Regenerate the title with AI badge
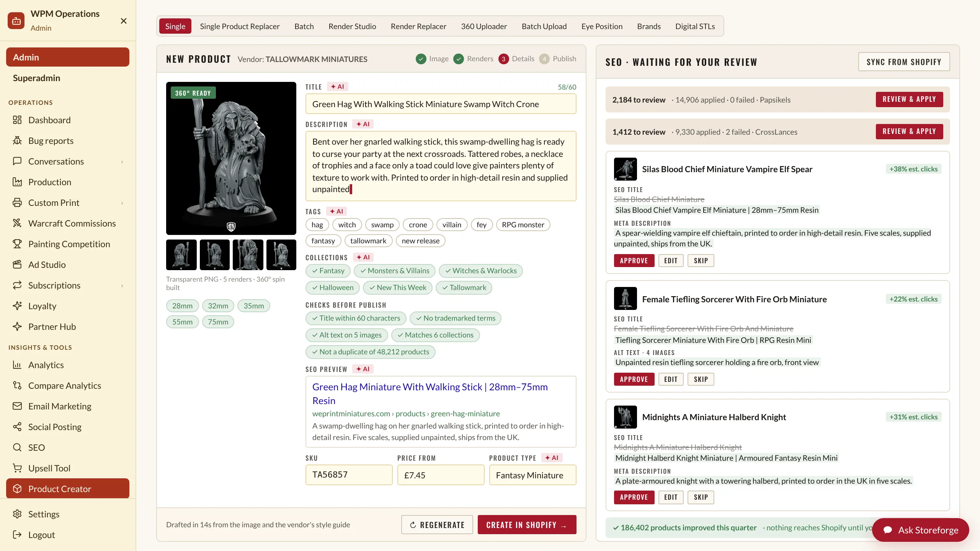The height and width of the screenshot is (551, 980). coord(338,87)
